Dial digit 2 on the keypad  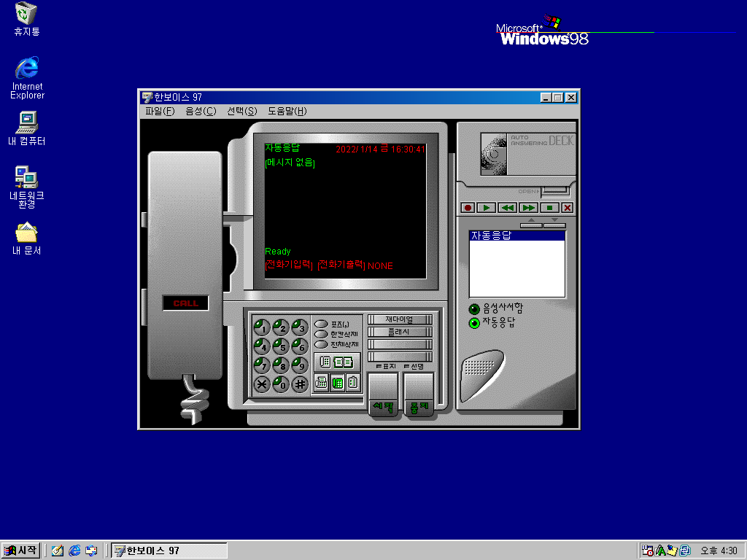coord(281,327)
